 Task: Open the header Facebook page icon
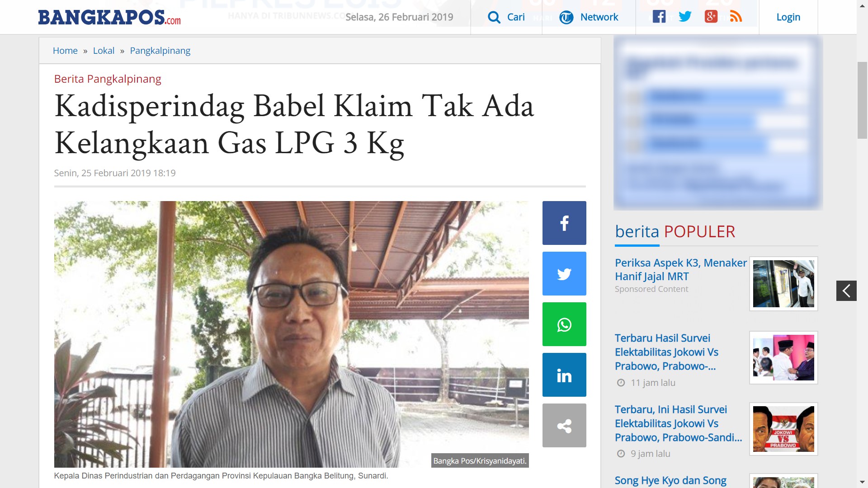(x=659, y=17)
